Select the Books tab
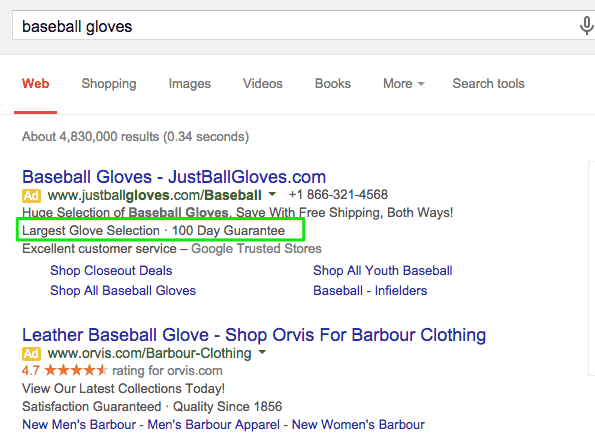The image size is (595, 440). pos(333,83)
